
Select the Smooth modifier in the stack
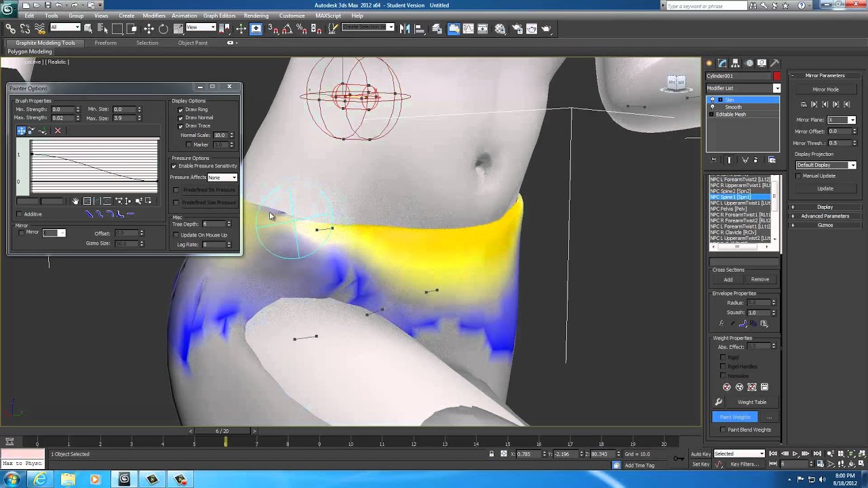(x=733, y=107)
